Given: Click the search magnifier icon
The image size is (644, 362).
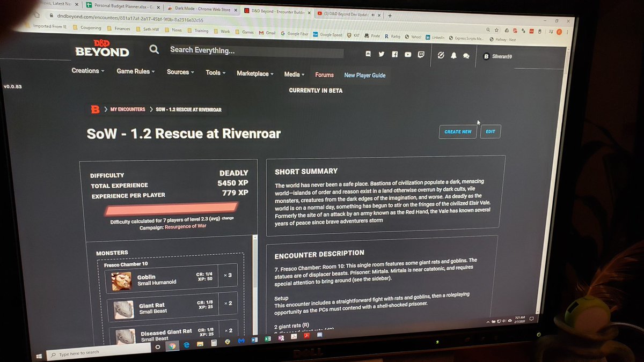Looking at the screenshot, I should (x=154, y=49).
